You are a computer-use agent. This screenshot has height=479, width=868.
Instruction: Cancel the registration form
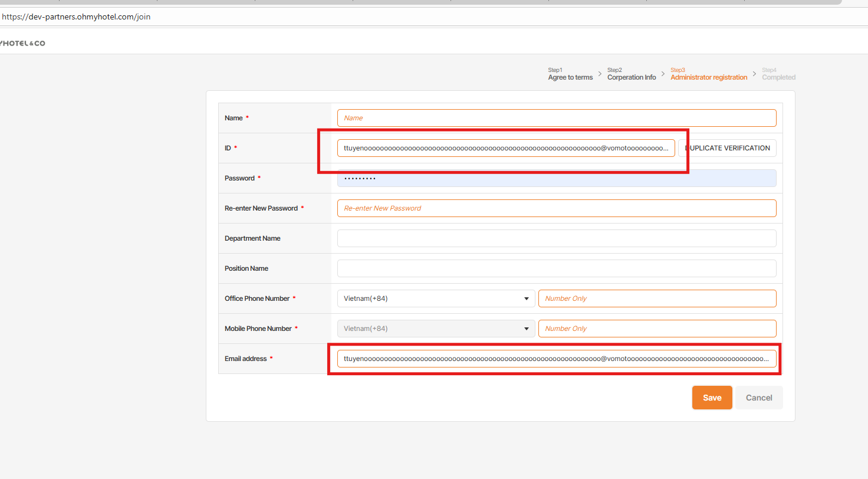(x=758, y=398)
